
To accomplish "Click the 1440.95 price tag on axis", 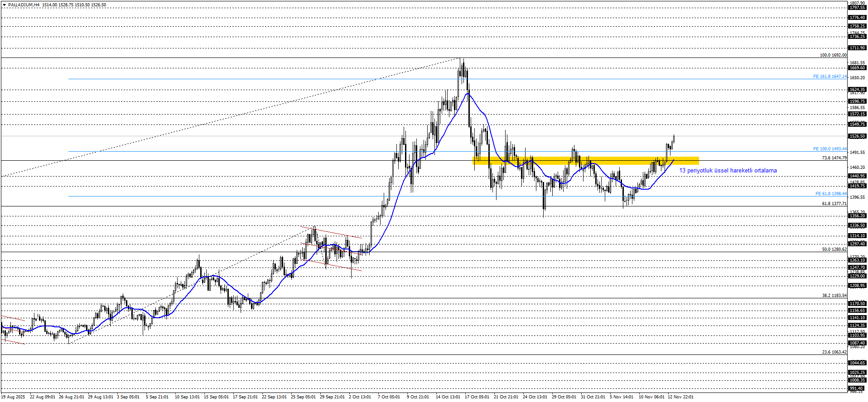I will (x=857, y=176).
